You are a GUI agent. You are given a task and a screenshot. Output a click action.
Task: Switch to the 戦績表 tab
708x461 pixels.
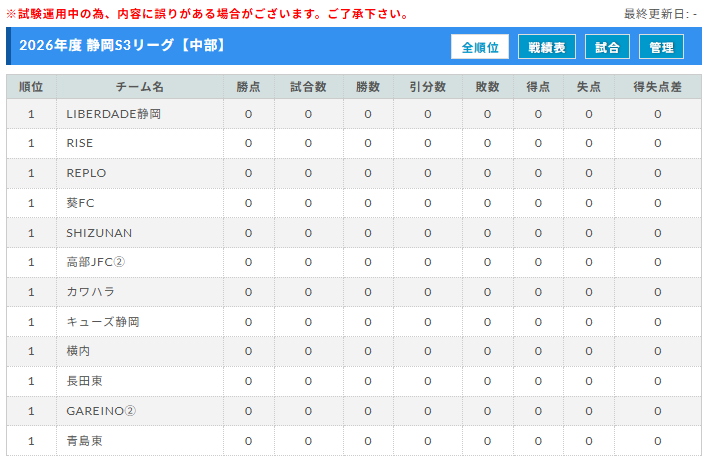pyautogui.click(x=547, y=47)
